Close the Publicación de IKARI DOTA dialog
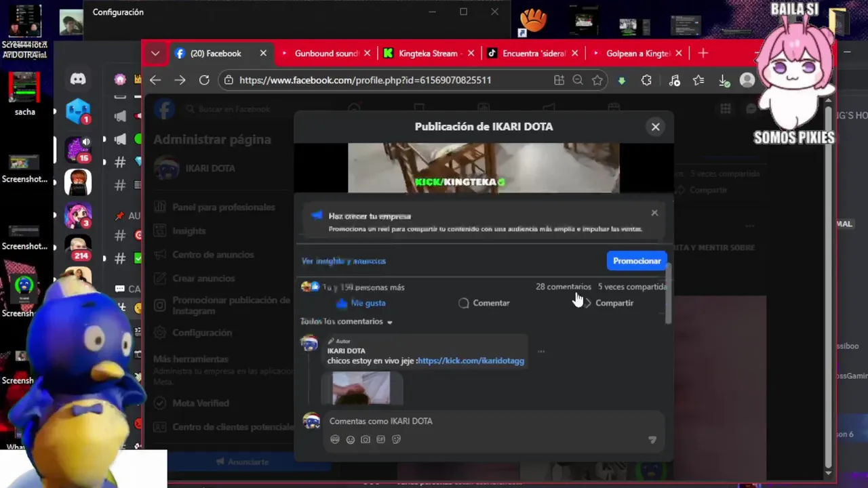The height and width of the screenshot is (488, 868). pyautogui.click(x=655, y=127)
